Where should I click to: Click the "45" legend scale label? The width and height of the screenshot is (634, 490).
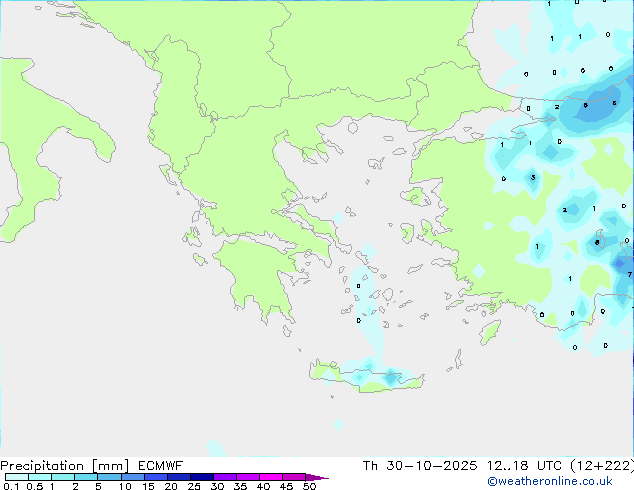click(286, 486)
